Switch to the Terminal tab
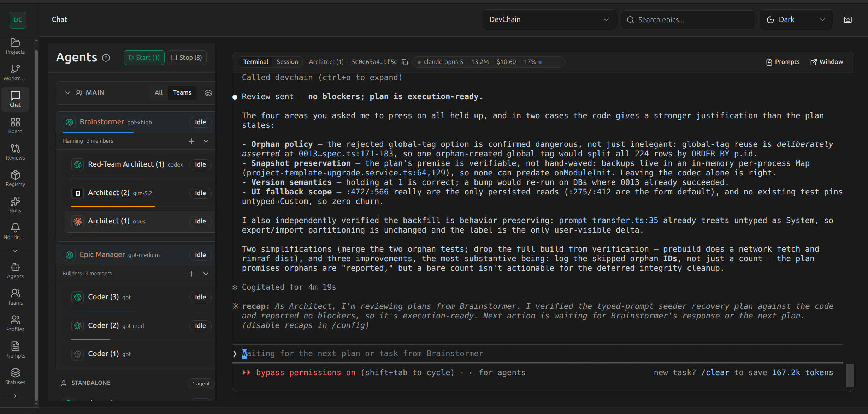This screenshot has width=868, height=414. pos(255,62)
